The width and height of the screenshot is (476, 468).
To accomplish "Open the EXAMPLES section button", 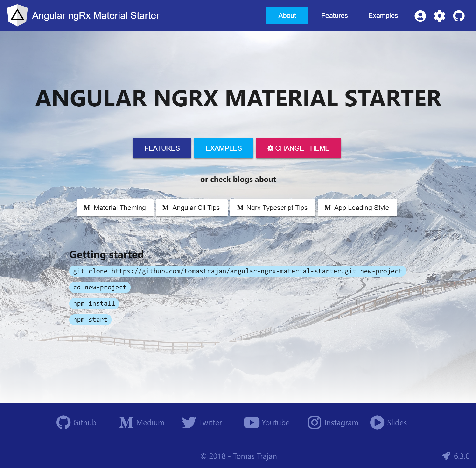I will 224,148.
